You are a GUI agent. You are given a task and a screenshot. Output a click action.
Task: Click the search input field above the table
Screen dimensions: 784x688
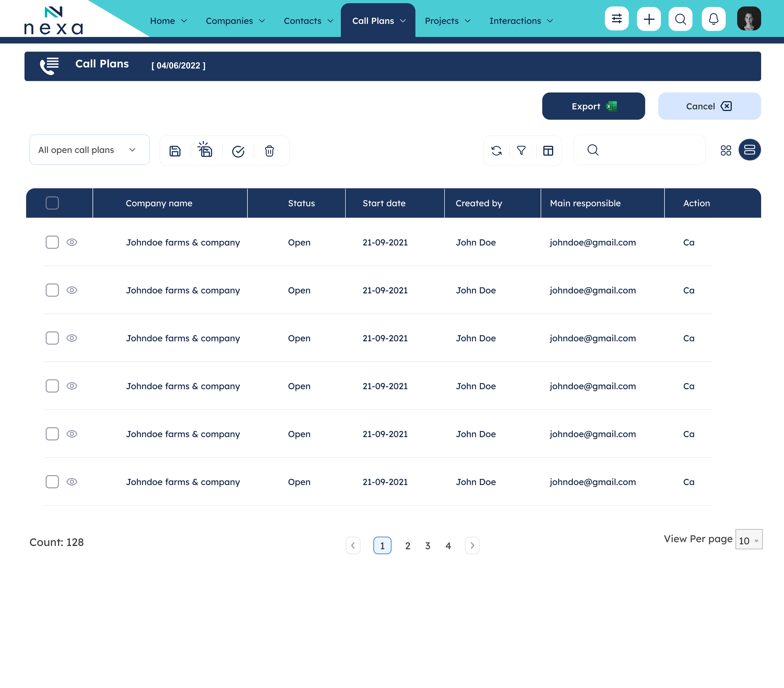[x=648, y=150]
